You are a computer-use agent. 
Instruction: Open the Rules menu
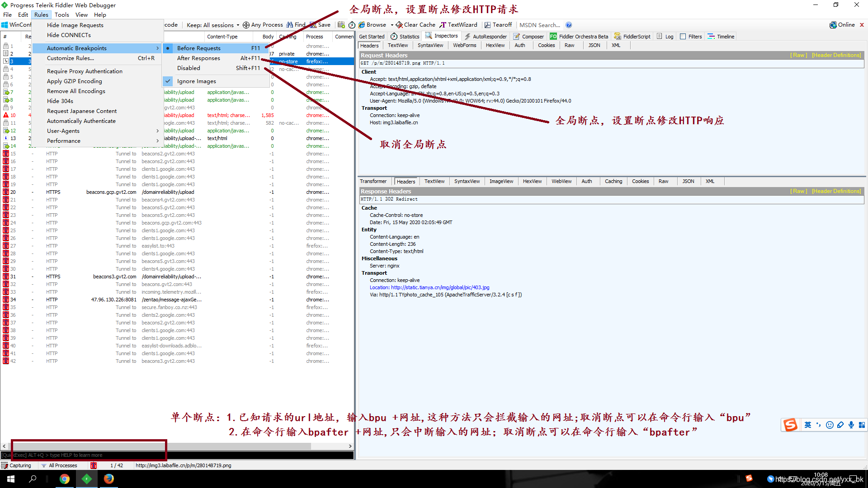(x=41, y=14)
